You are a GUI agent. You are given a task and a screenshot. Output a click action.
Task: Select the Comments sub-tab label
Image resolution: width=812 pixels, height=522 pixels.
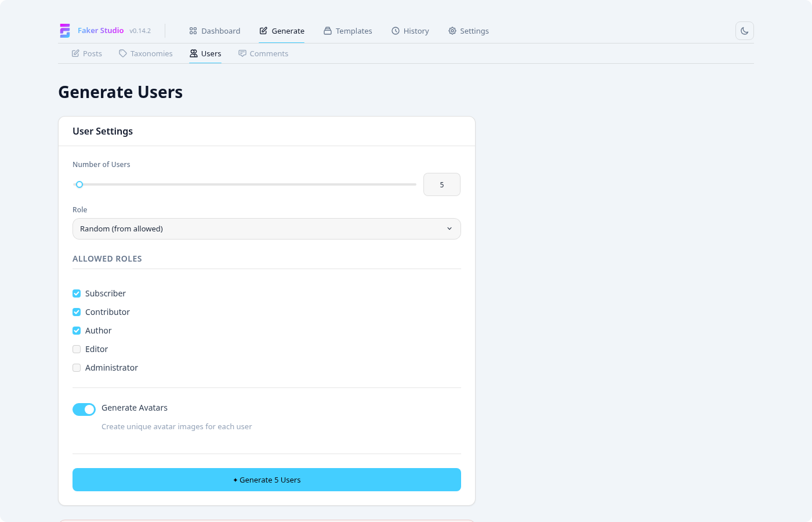pos(269,53)
